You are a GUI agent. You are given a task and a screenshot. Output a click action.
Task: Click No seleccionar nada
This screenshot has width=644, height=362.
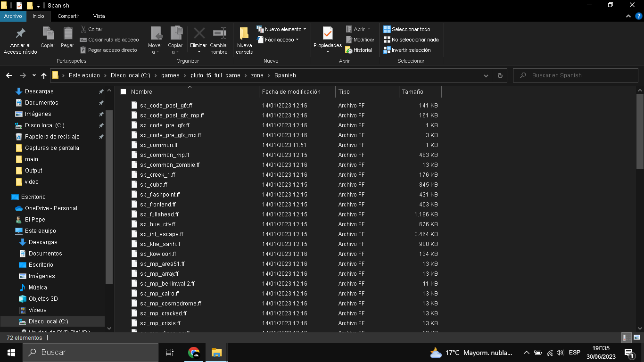pos(411,40)
